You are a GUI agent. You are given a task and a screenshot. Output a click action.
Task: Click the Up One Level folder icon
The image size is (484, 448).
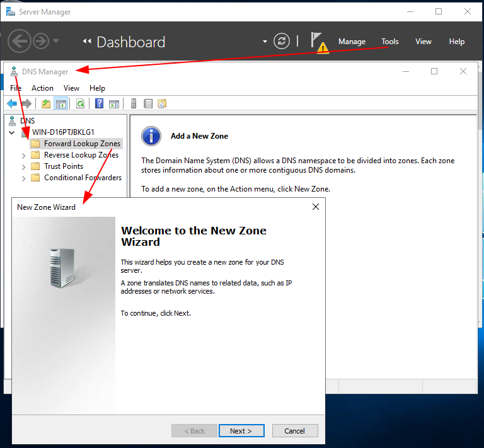tap(46, 104)
